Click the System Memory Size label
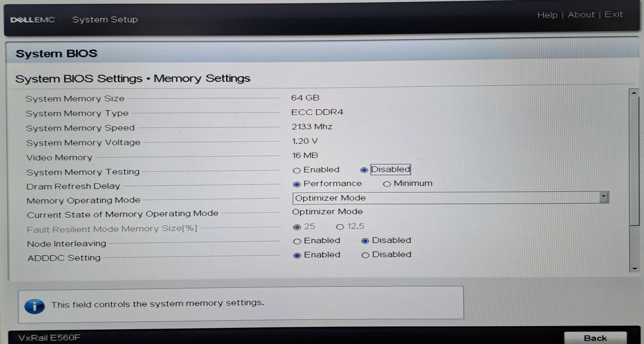Viewport: 644px width, 344px height. (x=75, y=99)
